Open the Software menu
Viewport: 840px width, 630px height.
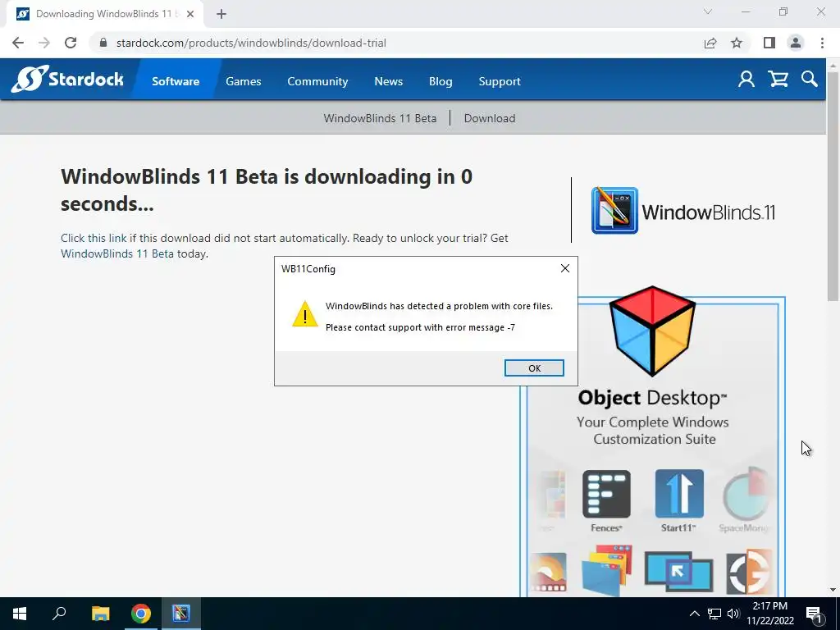pyautogui.click(x=176, y=81)
